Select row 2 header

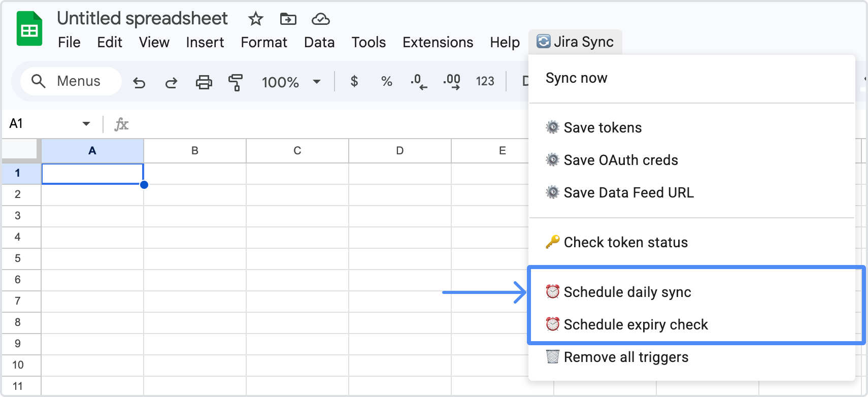pos(21,194)
